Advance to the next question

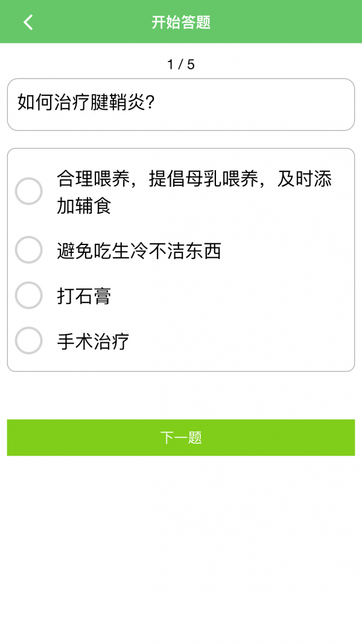tap(181, 438)
